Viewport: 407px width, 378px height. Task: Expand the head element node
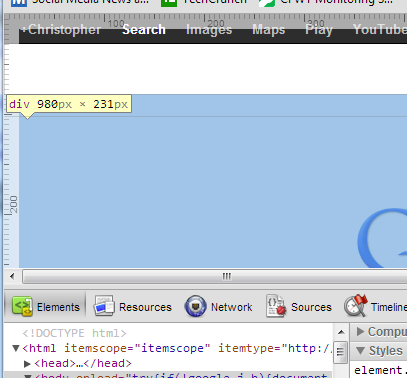pyautogui.click(x=27, y=364)
